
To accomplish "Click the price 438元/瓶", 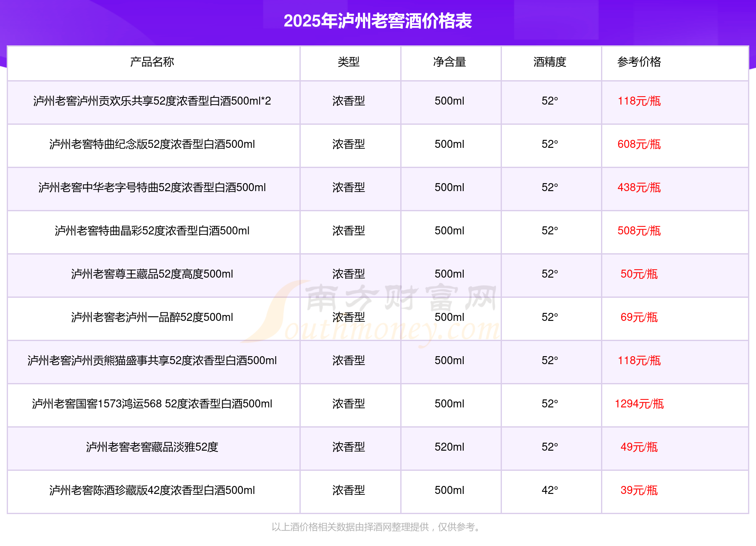I will click(639, 187).
